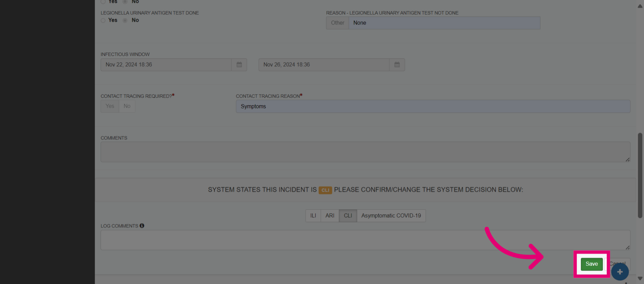The width and height of the screenshot is (644, 284).
Task: Click the infectious window end date field
Action: pyautogui.click(x=324, y=65)
